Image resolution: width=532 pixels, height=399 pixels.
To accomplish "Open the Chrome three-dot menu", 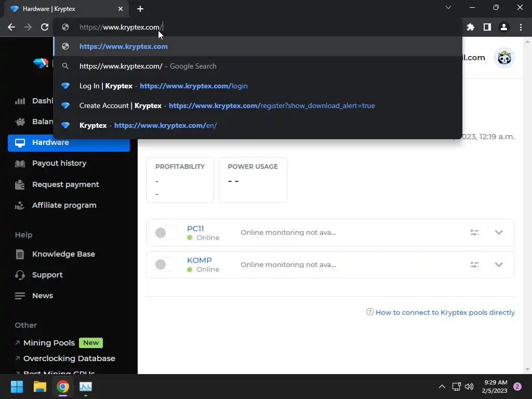I will 521,27.
